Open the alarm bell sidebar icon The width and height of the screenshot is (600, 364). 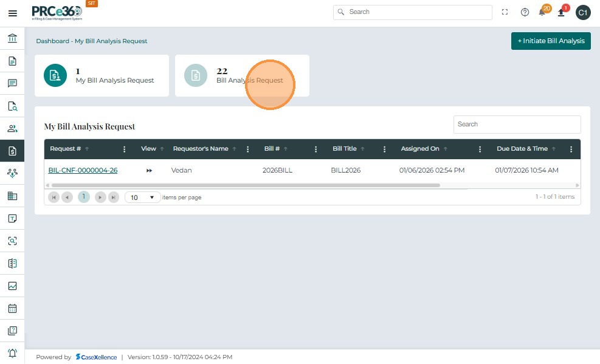(x=12, y=353)
